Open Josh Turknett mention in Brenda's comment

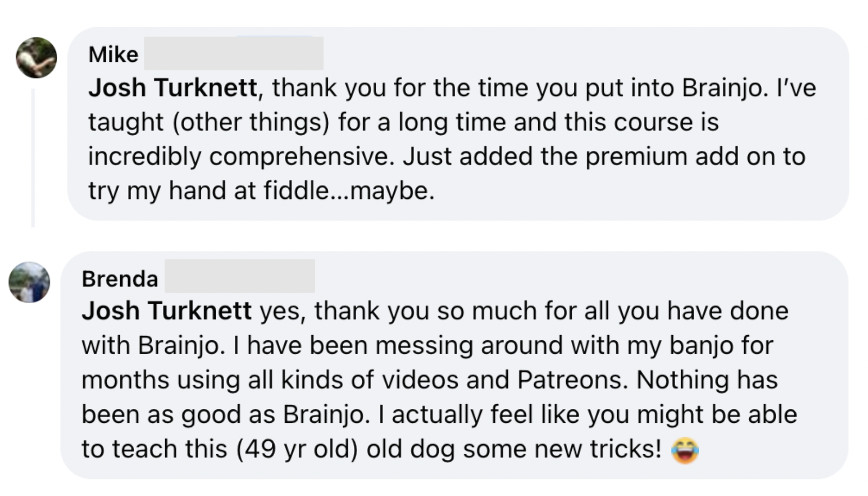167,311
